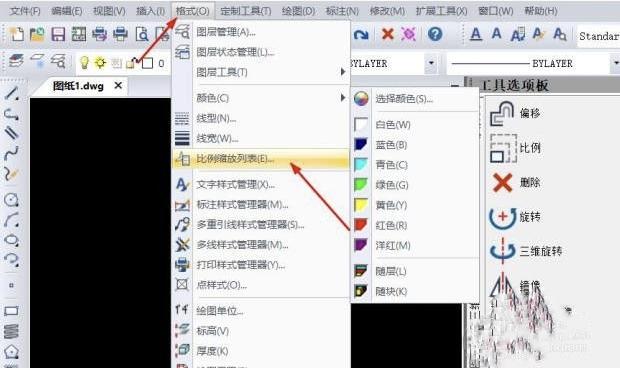Select the Rectangle draw tool
The image size is (620, 368).
click(x=11, y=311)
